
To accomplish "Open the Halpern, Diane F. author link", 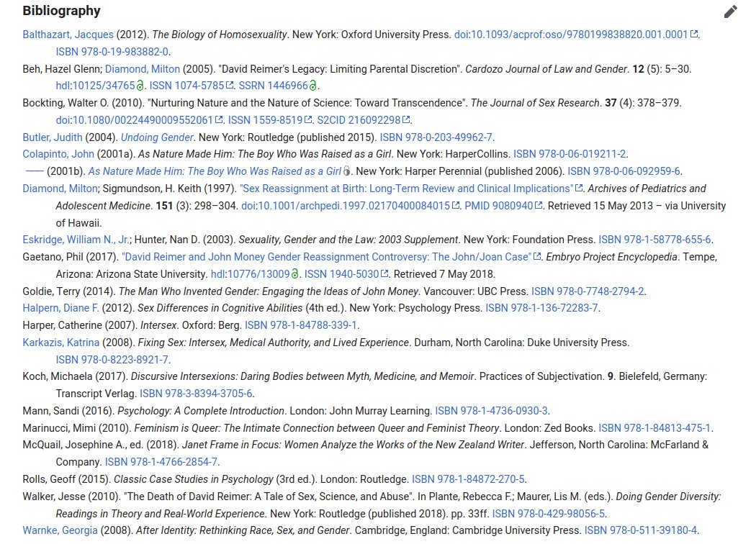I will pyautogui.click(x=60, y=308).
